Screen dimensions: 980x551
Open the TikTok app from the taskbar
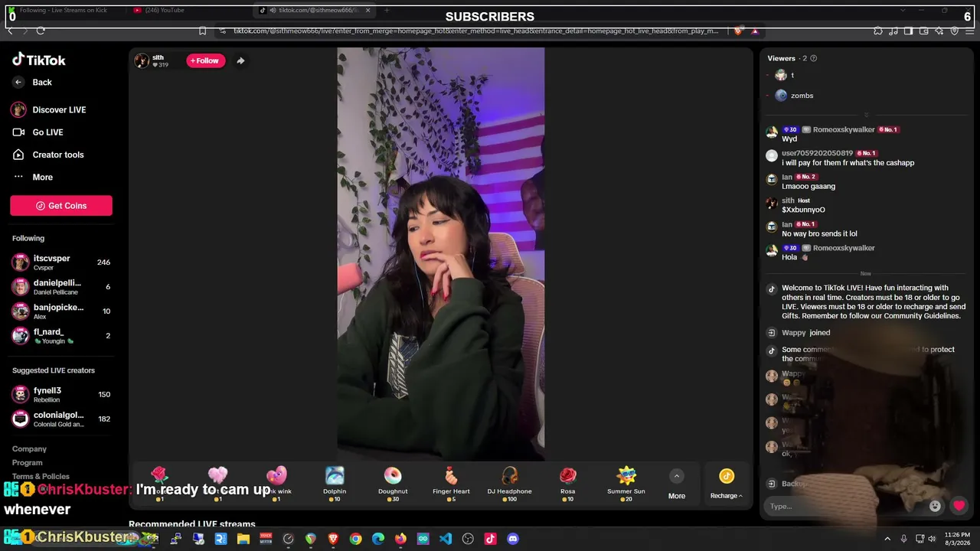pos(491,540)
